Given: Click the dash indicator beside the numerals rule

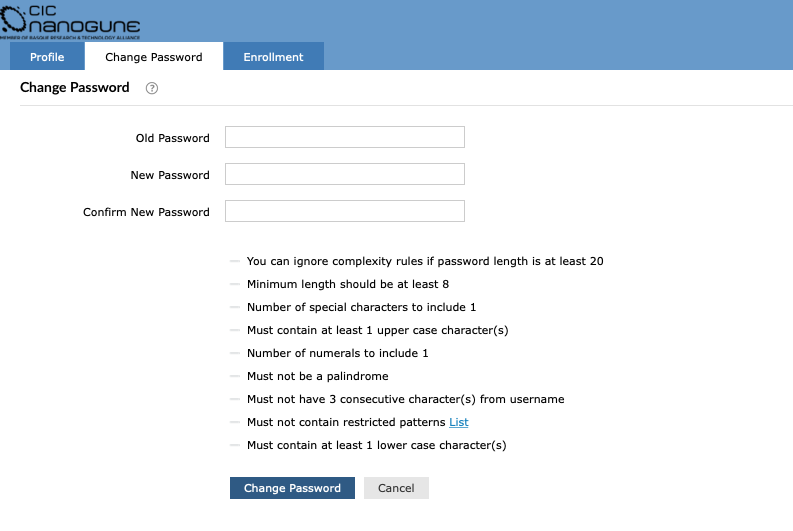Looking at the screenshot, I should click(236, 353).
